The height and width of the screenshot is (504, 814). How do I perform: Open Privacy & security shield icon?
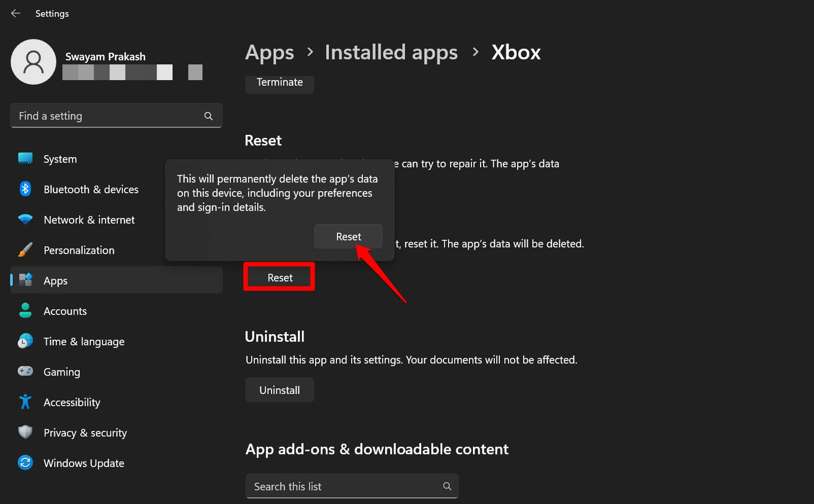(x=25, y=433)
